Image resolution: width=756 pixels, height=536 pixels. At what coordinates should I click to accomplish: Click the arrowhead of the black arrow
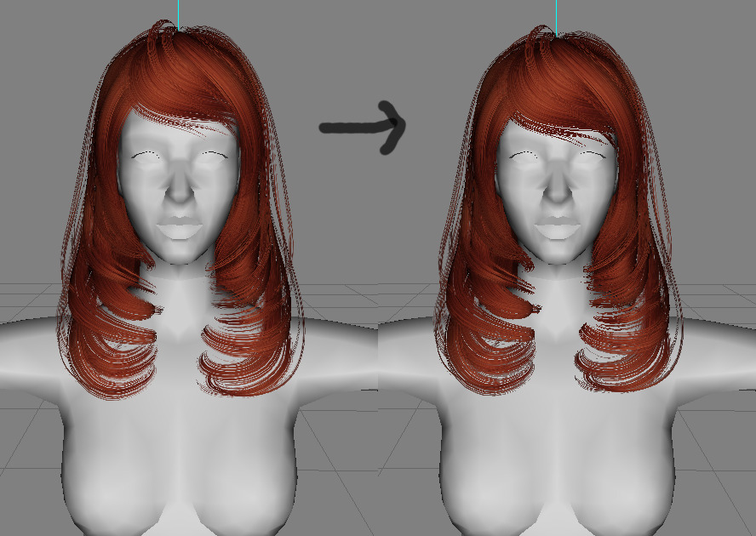point(392,128)
